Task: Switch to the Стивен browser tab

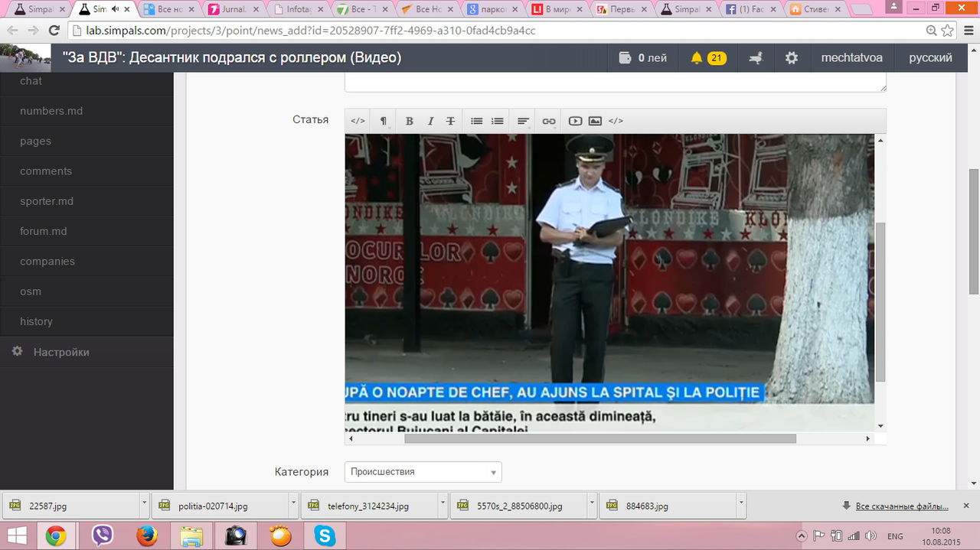Action: (816, 9)
